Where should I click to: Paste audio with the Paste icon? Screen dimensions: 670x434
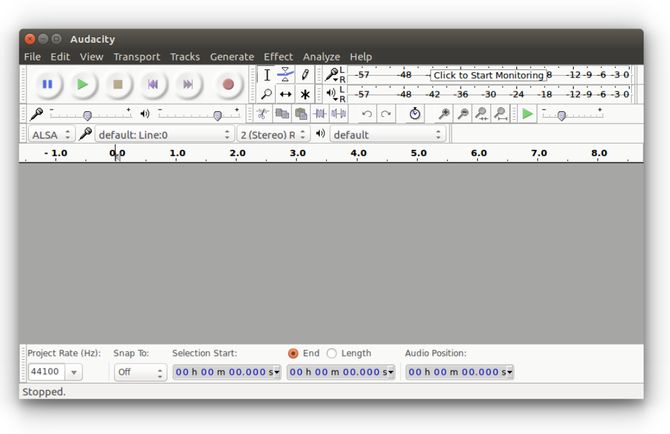point(301,114)
